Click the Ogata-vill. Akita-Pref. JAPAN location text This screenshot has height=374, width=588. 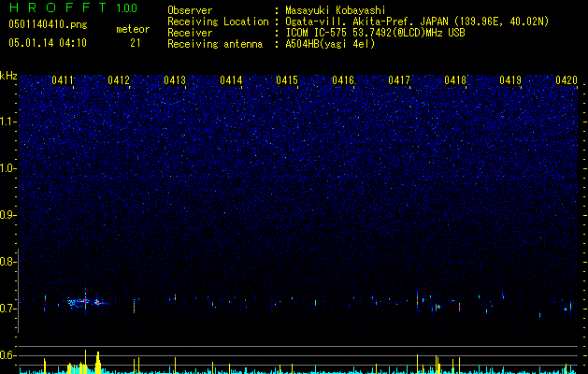point(417,22)
